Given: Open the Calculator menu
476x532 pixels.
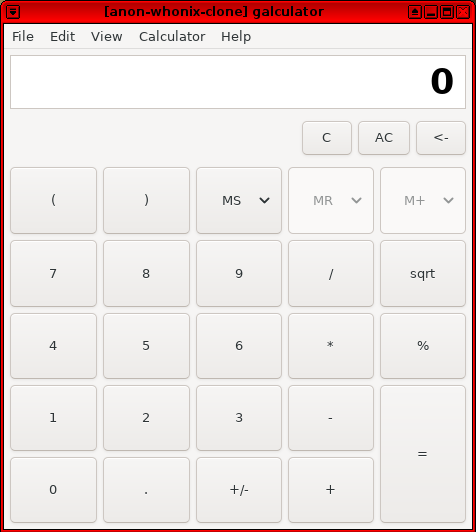Looking at the screenshot, I should click(172, 36).
